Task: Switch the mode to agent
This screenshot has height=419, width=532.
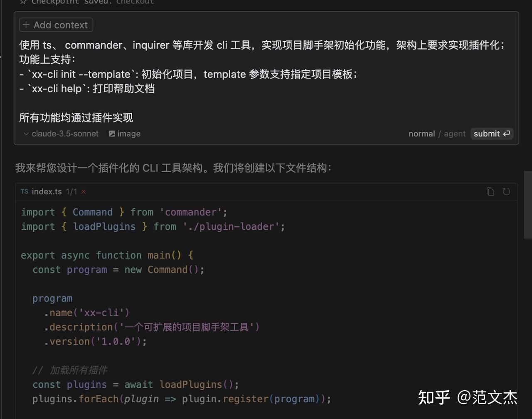Action: coord(455,134)
